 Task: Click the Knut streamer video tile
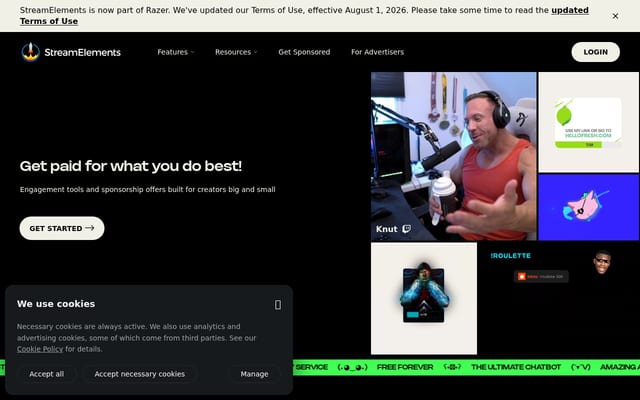453,156
